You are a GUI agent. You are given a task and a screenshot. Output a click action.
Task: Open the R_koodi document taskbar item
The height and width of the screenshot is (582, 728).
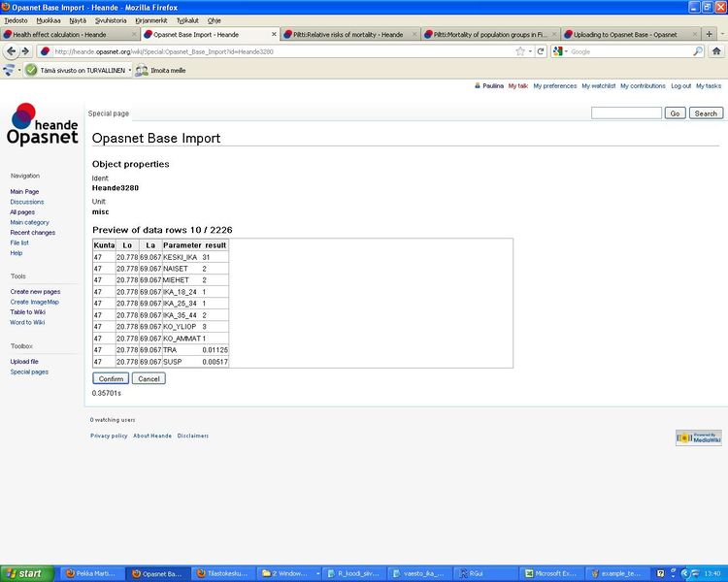[x=353, y=573]
